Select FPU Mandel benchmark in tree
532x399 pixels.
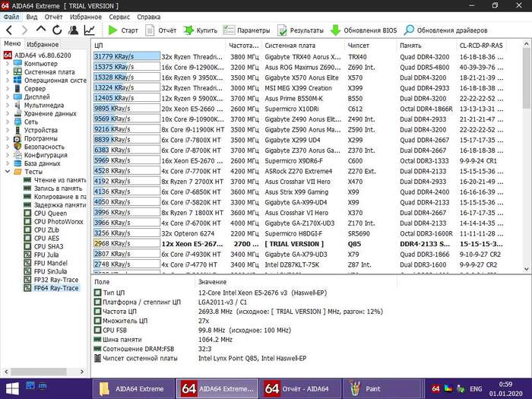(x=52, y=263)
